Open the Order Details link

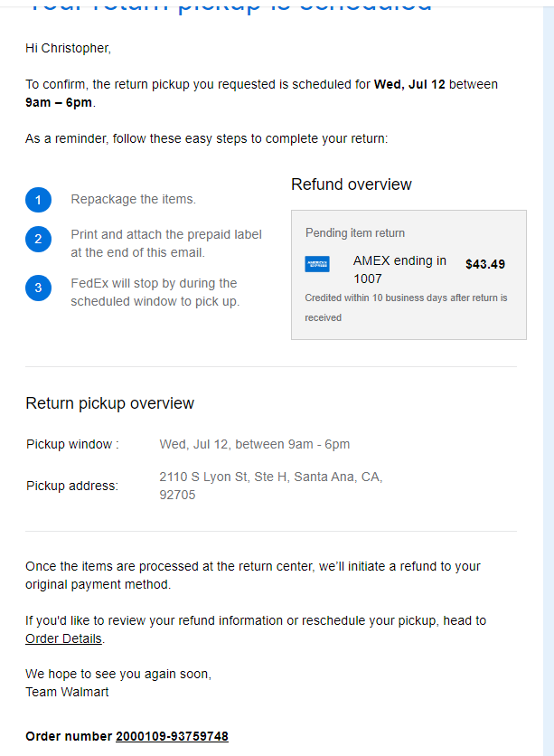pyautogui.click(x=63, y=638)
